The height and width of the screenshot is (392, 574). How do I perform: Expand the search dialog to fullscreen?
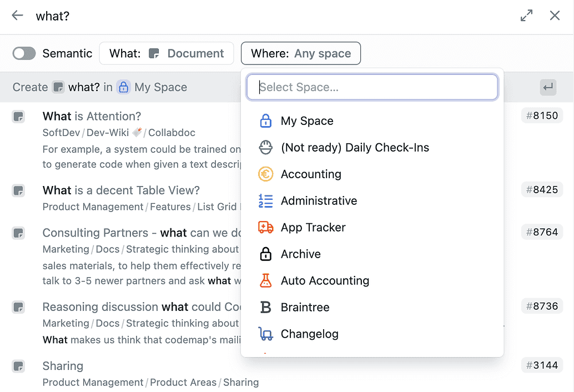[526, 16]
